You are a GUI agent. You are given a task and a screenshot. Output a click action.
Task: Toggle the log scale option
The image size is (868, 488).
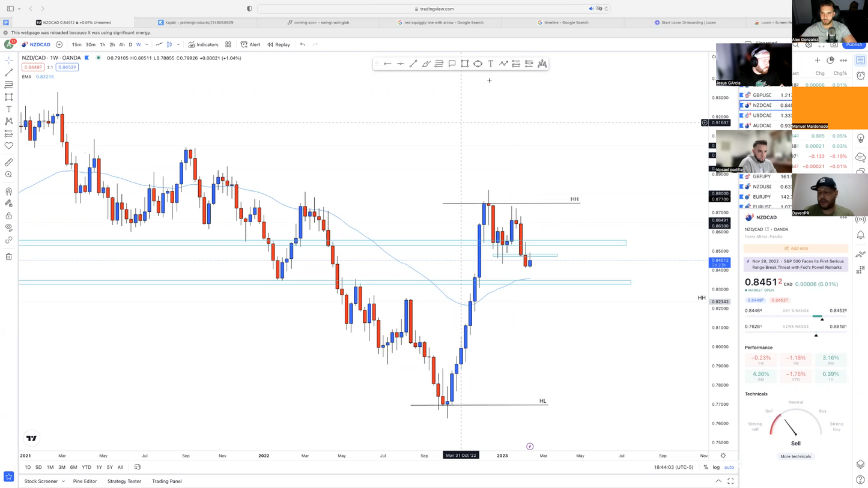click(x=716, y=467)
